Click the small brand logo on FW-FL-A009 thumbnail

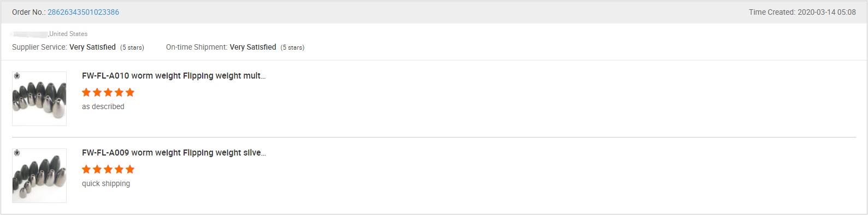[x=17, y=153]
